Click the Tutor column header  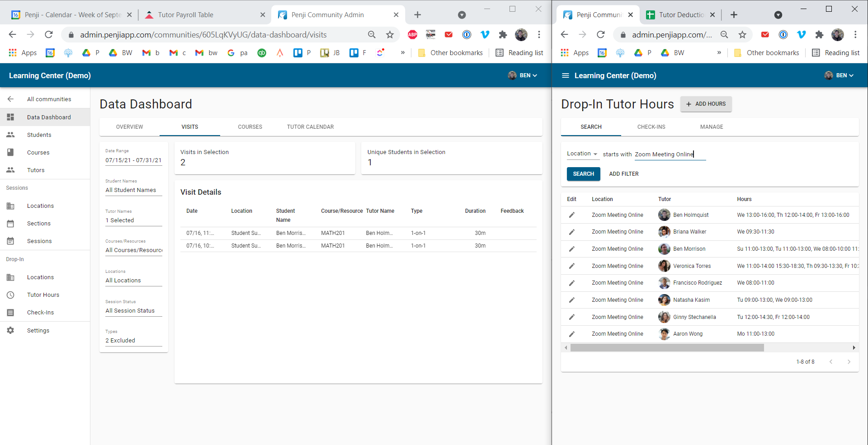[665, 199]
